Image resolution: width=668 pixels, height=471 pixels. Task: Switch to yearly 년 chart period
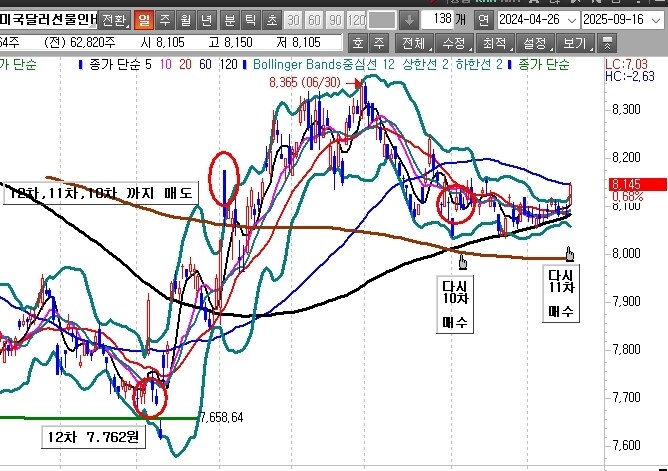207,20
